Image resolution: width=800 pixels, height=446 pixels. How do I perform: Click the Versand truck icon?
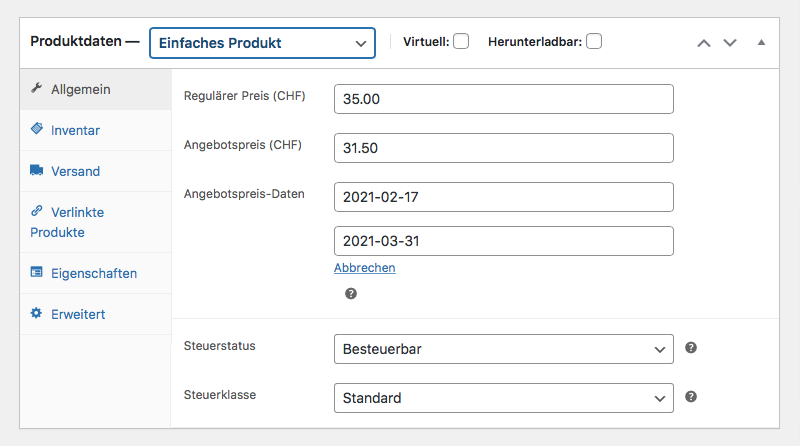pos(37,170)
